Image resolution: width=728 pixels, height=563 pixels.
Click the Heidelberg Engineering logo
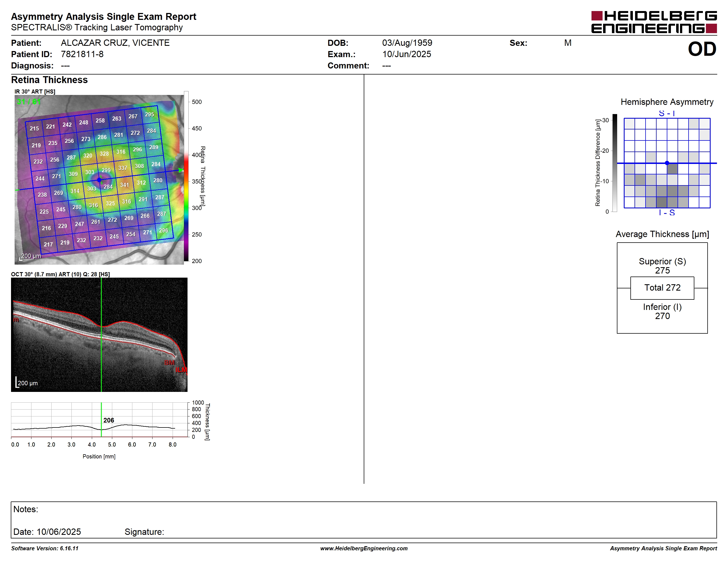(654, 22)
